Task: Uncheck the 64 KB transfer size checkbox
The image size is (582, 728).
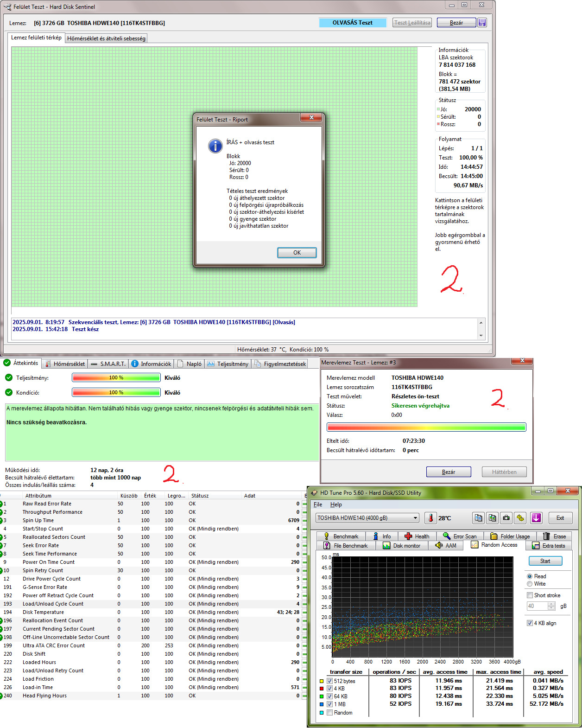Action: coord(330,696)
